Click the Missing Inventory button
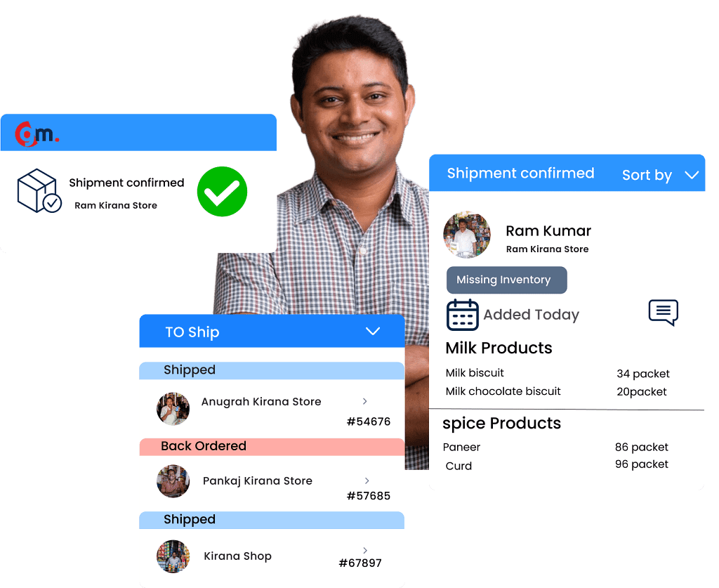Viewport: 719px width, 588px height. (x=506, y=280)
